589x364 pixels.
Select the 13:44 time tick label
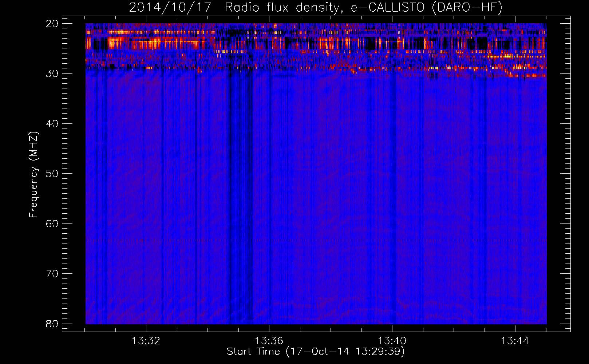coord(515,341)
